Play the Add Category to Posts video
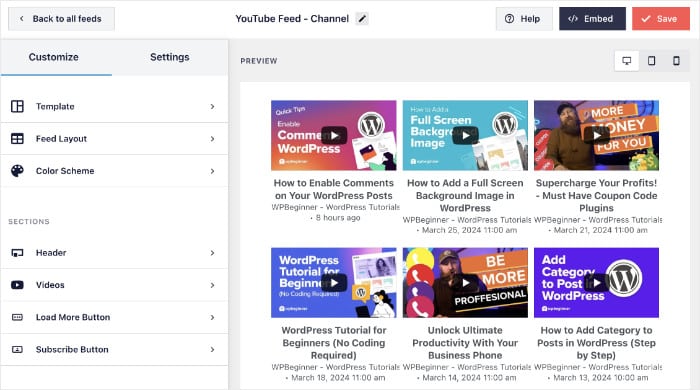700x390 pixels. (597, 283)
